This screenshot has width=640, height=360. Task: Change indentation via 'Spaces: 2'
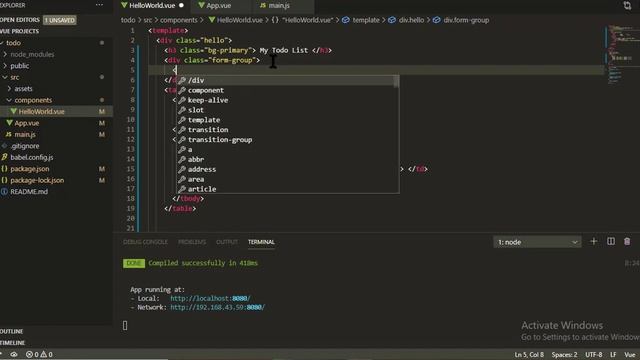pyautogui.click(x=564, y=355)
